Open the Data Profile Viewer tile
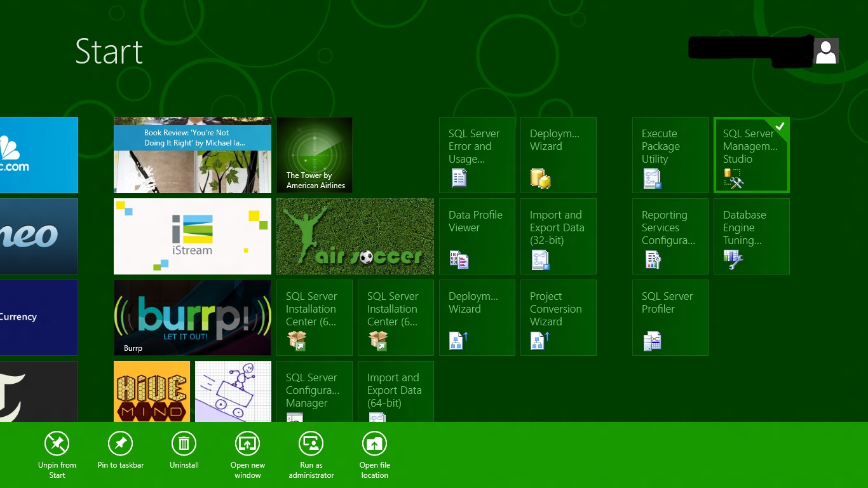The width and height of the screenshot is (868, 488). (x=477, y=236)
